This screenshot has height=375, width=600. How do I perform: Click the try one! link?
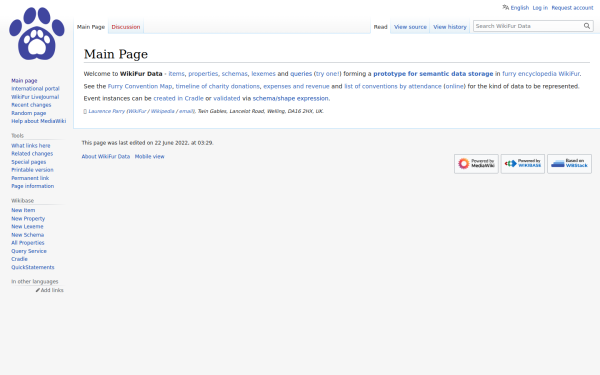tap(327, 74)
